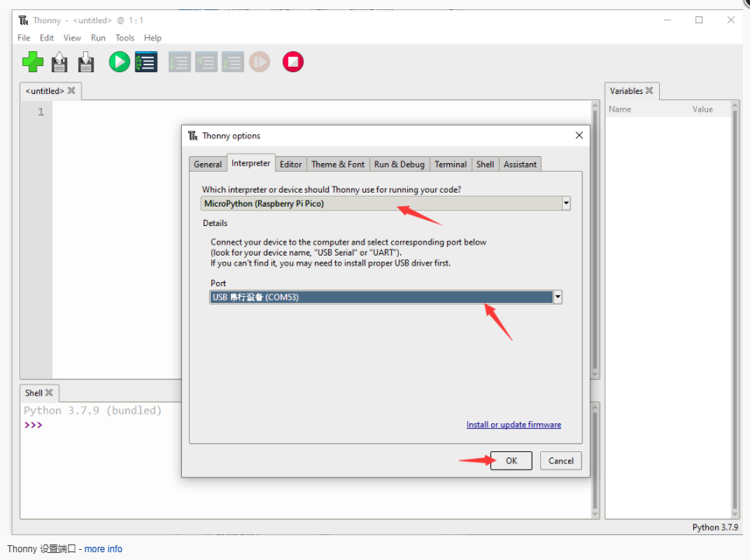
Task: Run current script with green play button
Action: [x=119, y=62]
